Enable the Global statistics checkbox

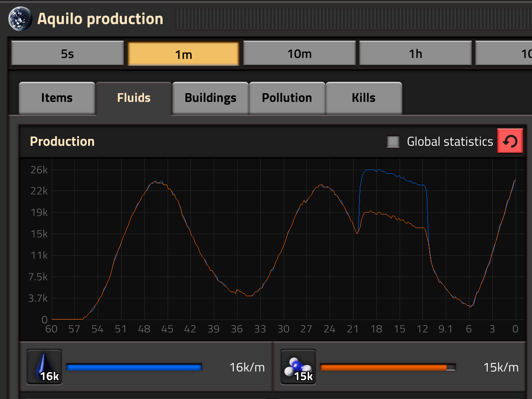click(393, 141)
